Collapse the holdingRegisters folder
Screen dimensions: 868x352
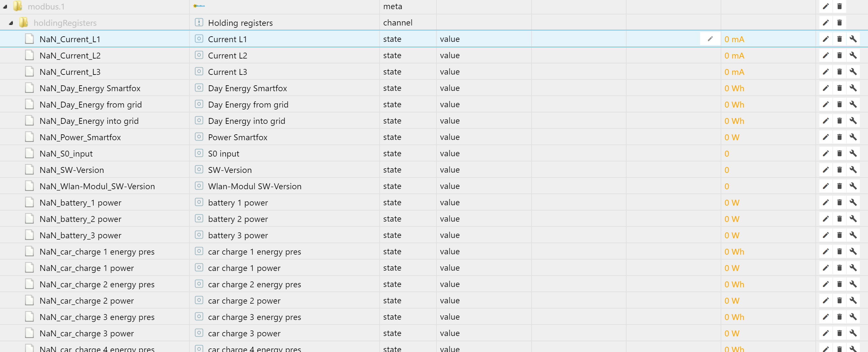pos(11,23)
